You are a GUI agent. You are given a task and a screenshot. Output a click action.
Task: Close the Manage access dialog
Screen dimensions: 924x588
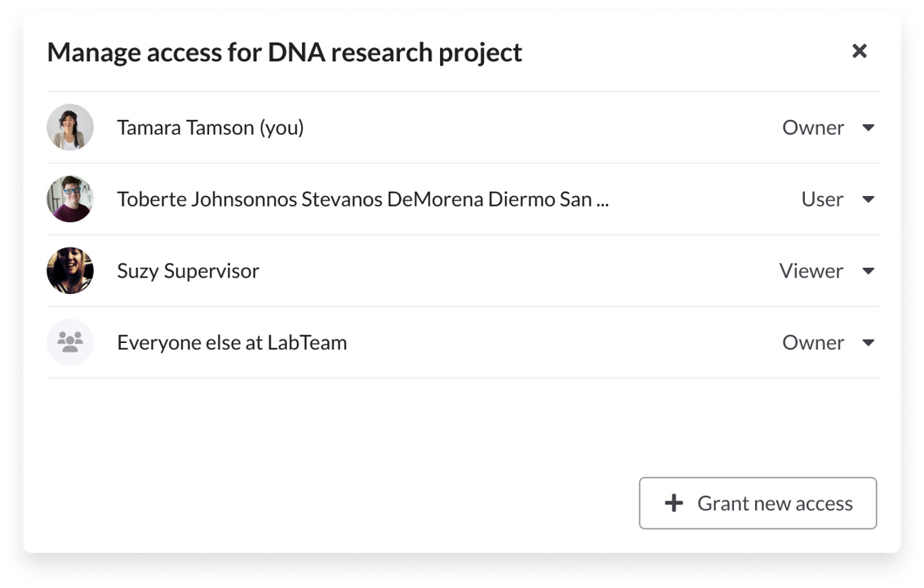click(860, 51)
